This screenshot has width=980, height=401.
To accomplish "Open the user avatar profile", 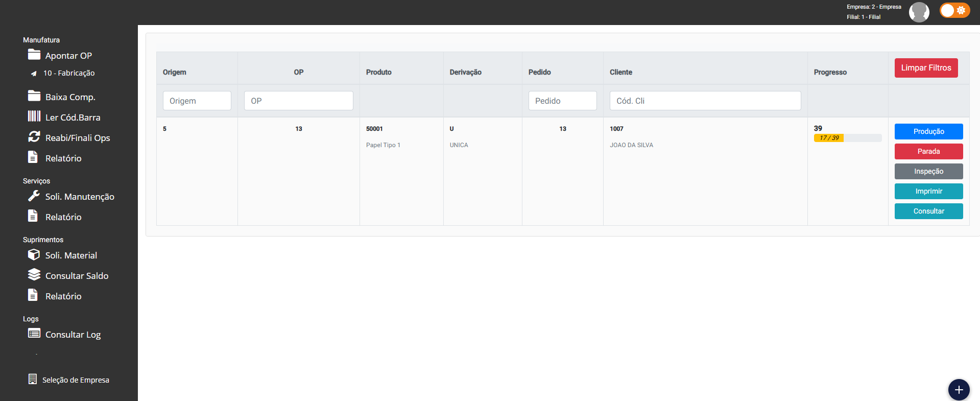I will point(919,12).
